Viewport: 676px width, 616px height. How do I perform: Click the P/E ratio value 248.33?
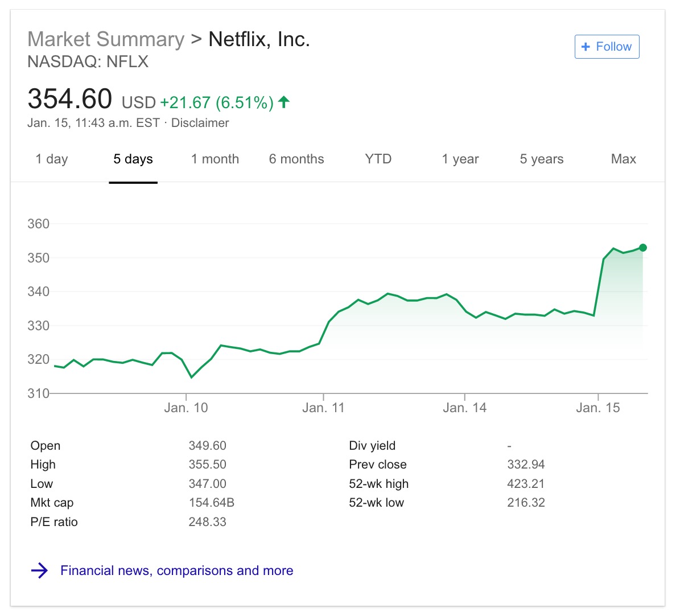point(207,522)
